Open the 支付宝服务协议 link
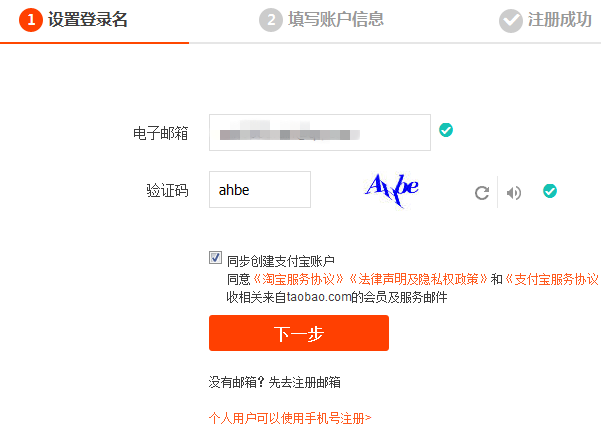Screen dimensions: 601x448 pyautogui.click(x=552, y=279)
